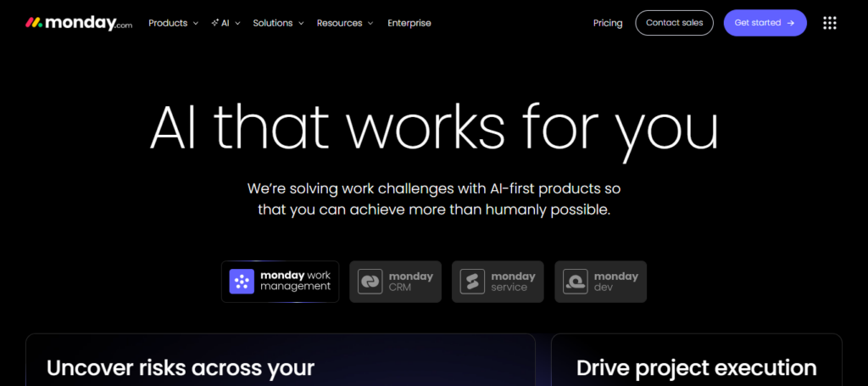Click the chevron next to AI
The height and width of the screenshot is (386, 868).
(237, 23)
